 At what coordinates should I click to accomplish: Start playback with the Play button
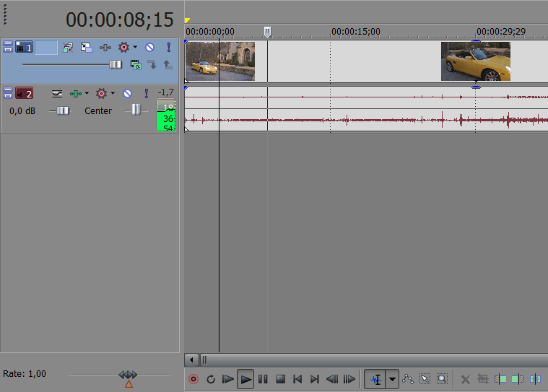tap(245, 379)
